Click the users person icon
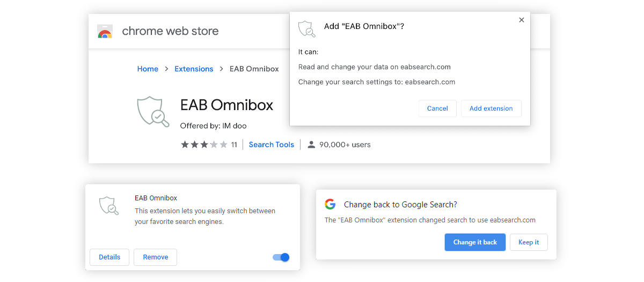This screenshot has height=282, width=644. point(311,144)
